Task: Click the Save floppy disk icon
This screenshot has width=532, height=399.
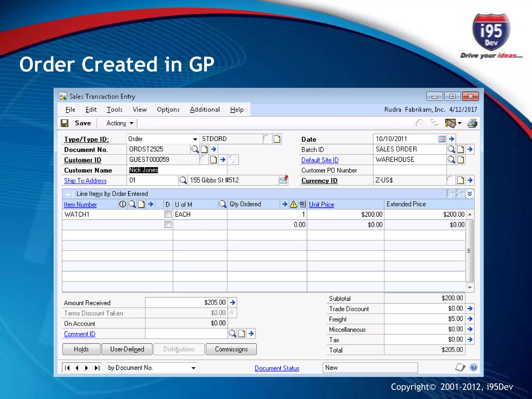Action: [x=64, y=123]
